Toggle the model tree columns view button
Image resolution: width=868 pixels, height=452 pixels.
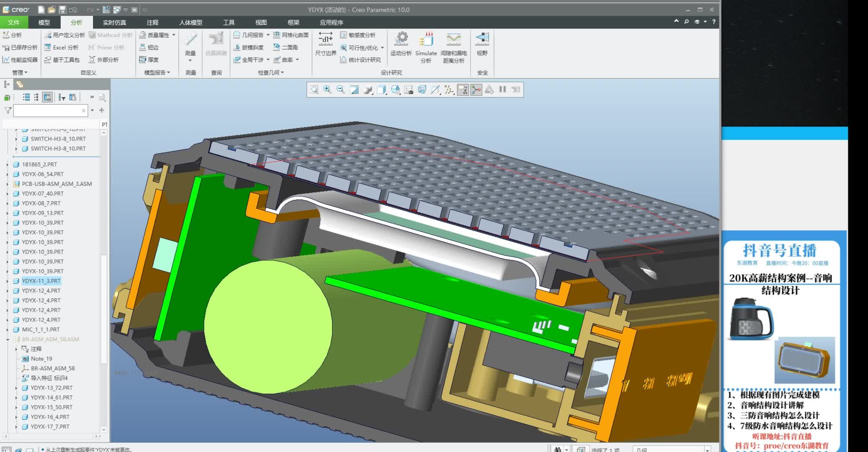(47, 98)
